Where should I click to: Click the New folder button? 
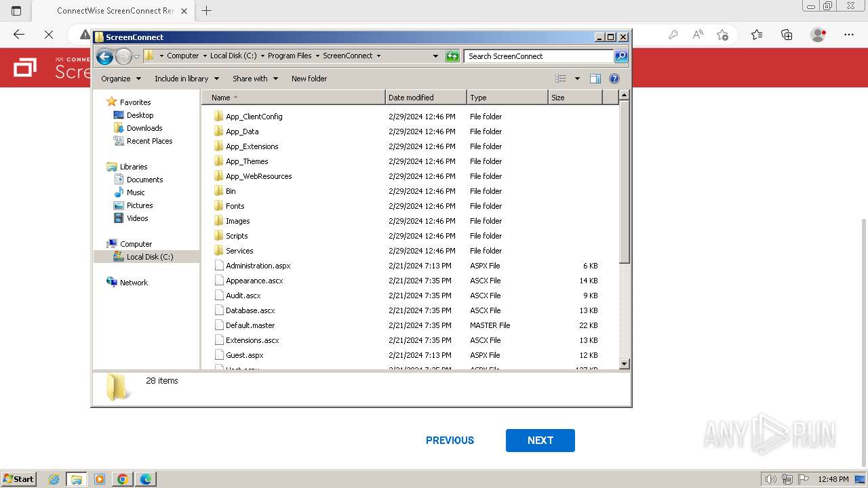click(309, 79)
